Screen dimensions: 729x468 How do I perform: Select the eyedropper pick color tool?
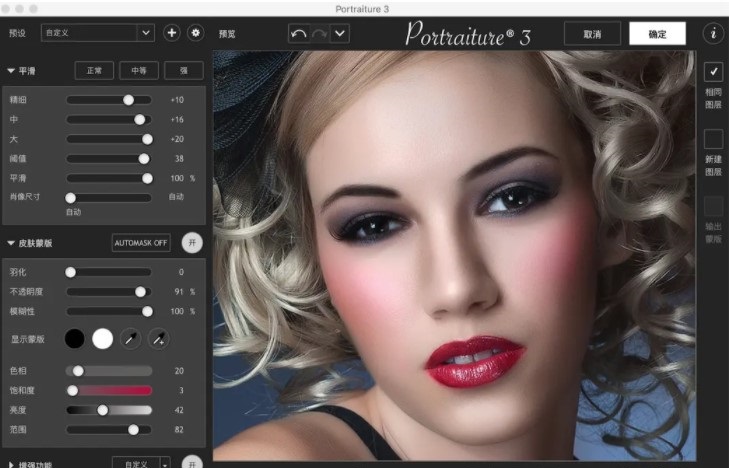131,339
